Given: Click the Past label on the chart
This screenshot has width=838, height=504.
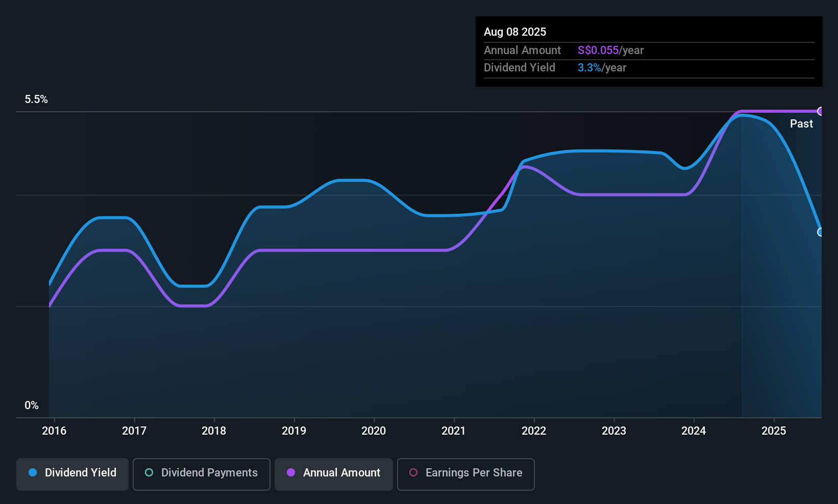Looking at the screenshot, I should coord(801,124).
